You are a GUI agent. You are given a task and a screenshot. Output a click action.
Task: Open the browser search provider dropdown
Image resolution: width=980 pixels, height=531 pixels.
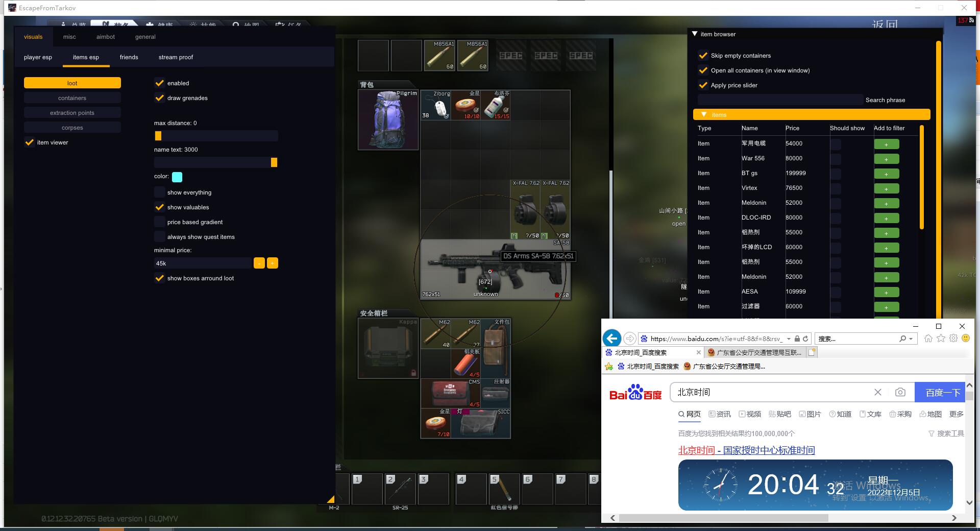(911, 339)
